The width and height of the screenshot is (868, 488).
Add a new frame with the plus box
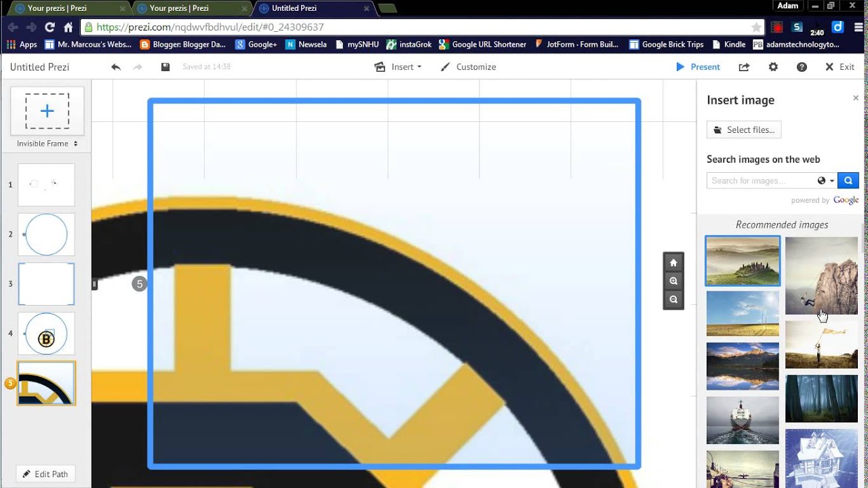(47, 111)
